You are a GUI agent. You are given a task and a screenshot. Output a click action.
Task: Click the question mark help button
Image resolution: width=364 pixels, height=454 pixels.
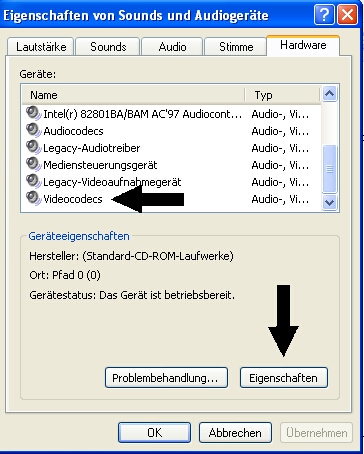pos(324,15)
